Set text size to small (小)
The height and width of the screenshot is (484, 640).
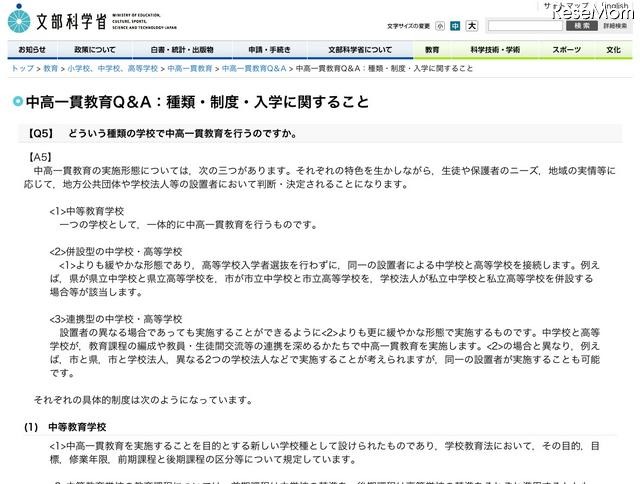[x=440, y=26]
